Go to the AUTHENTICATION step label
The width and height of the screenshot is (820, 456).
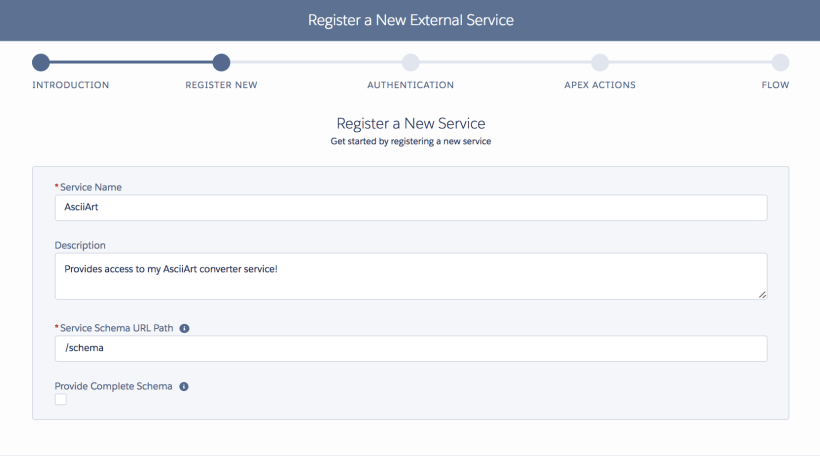[x=411, y=85]
